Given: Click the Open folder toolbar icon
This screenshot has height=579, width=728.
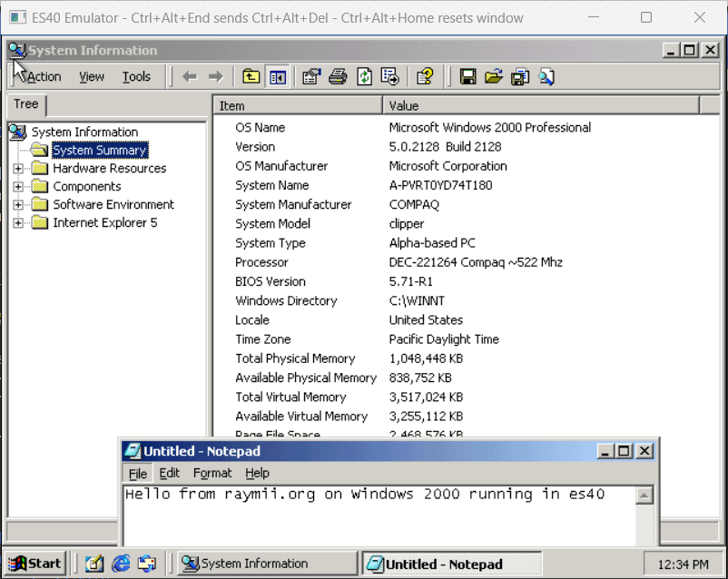Looking at the screenshot, I should tap(494, 76).
